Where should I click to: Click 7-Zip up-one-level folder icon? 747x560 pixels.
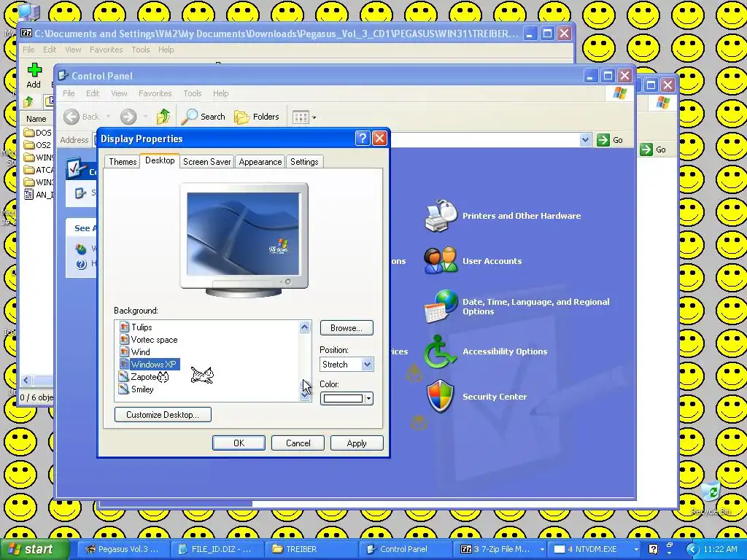pos(28,101)
